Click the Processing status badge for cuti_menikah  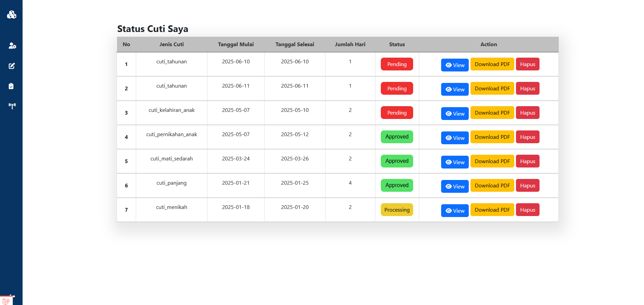click(397, 210)
